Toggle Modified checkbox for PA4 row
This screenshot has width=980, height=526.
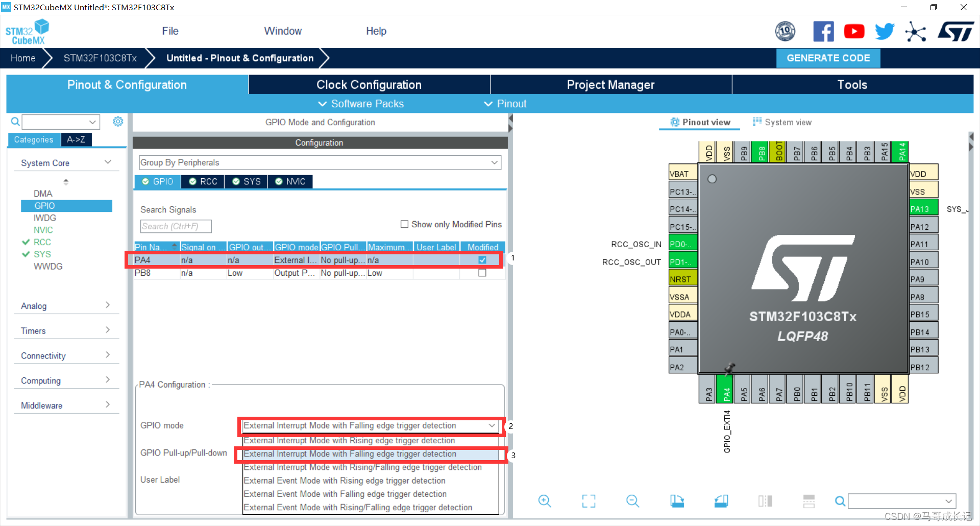(482, 260)
